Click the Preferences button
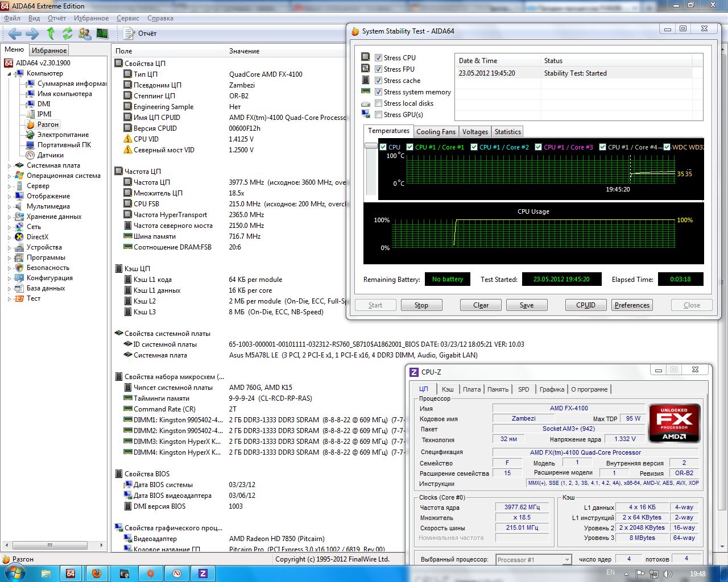Image resolution: width=728 pixels, height=582 pixels. pyautogui.click(x=632, y=305)
